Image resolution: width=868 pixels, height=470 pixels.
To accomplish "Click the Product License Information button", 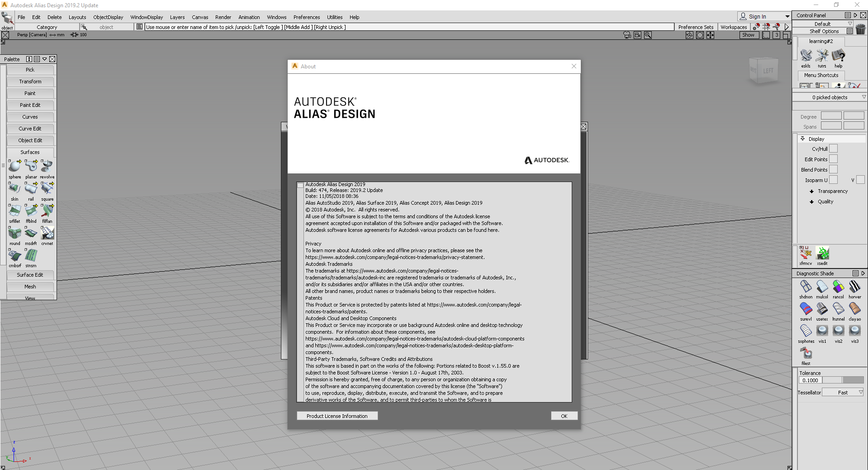I will pos(337,416).
